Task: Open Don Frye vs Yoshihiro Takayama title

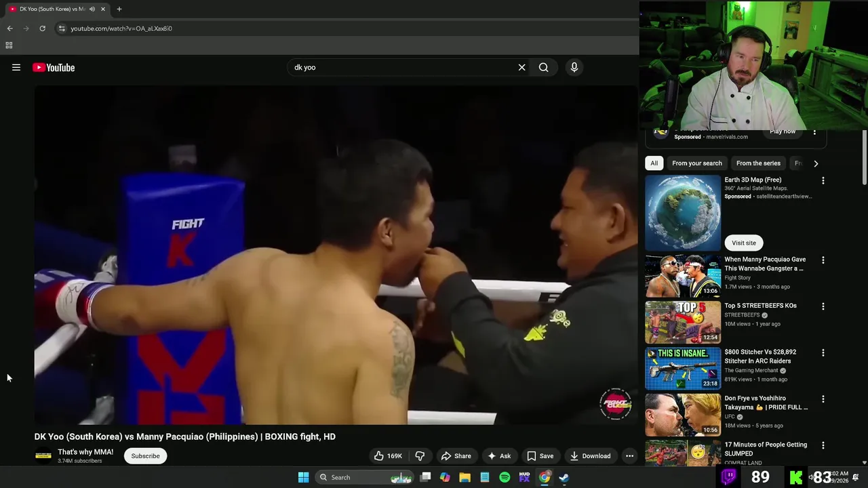Action: pyautogui.click(x=766, y=403)
